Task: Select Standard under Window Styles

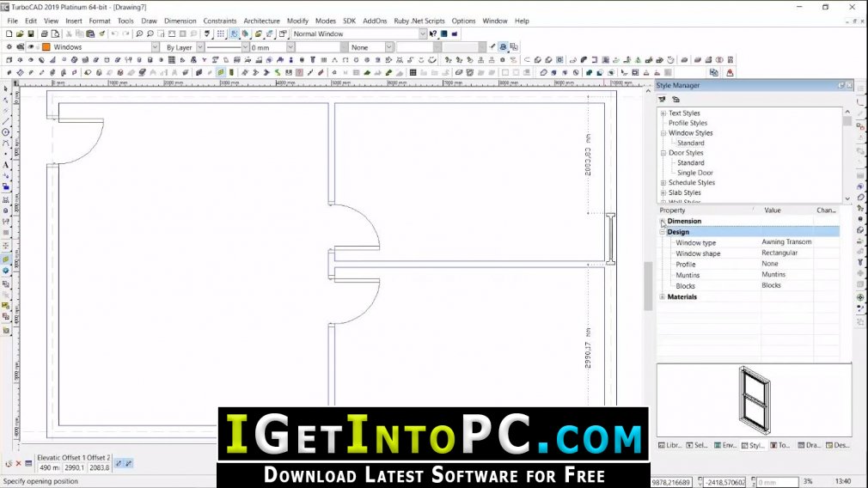Action: tap(690, 143)
